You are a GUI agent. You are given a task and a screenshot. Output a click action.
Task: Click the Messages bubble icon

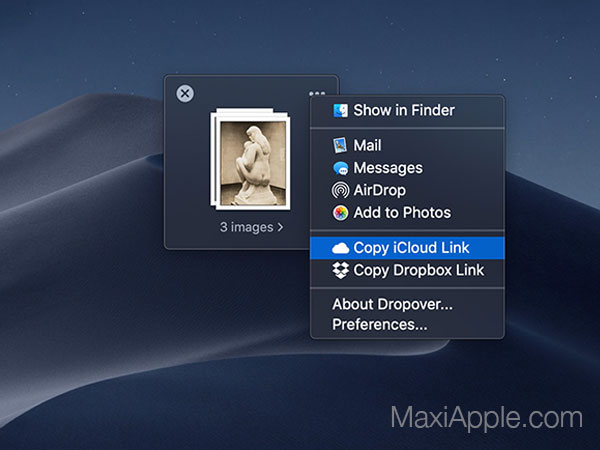(341, 168)
